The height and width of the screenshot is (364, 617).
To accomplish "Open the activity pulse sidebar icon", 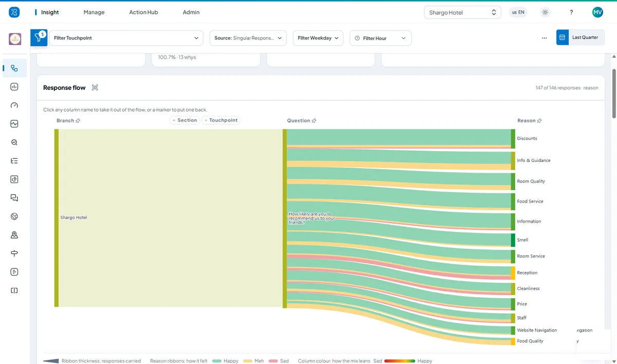I will point(14,124).
